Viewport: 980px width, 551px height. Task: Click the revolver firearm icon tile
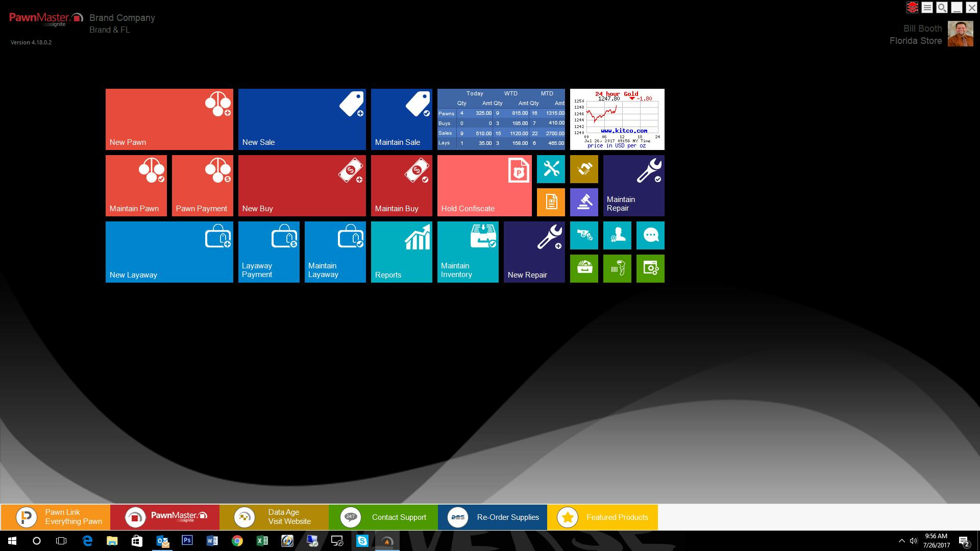click(584, 235)
